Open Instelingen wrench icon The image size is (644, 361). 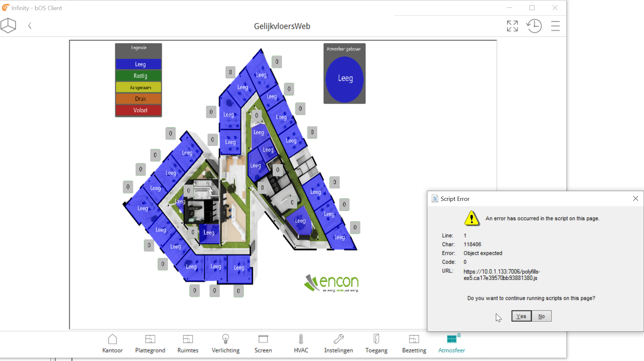[339, 343]
